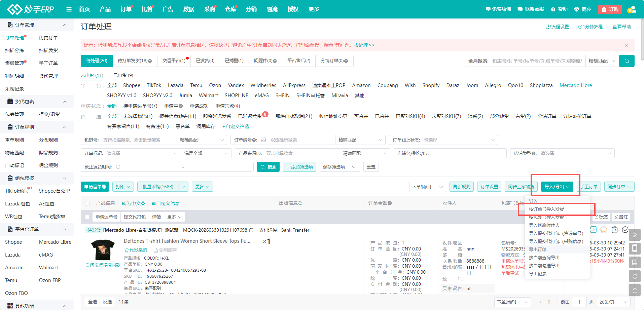Viewport: 644px width, 310px height.
Task: Click the 同步 sync icon in the top bar
Action: tap(576, 9)
